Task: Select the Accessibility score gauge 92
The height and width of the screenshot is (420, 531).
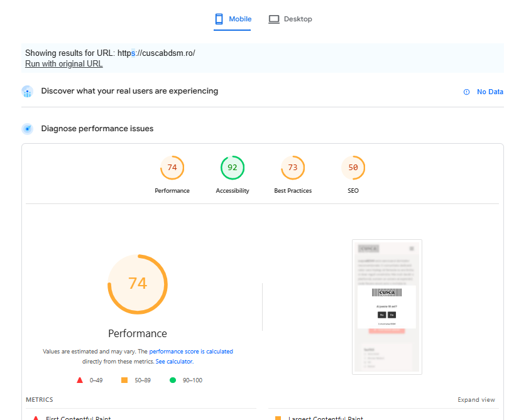Action: (233, 168)
